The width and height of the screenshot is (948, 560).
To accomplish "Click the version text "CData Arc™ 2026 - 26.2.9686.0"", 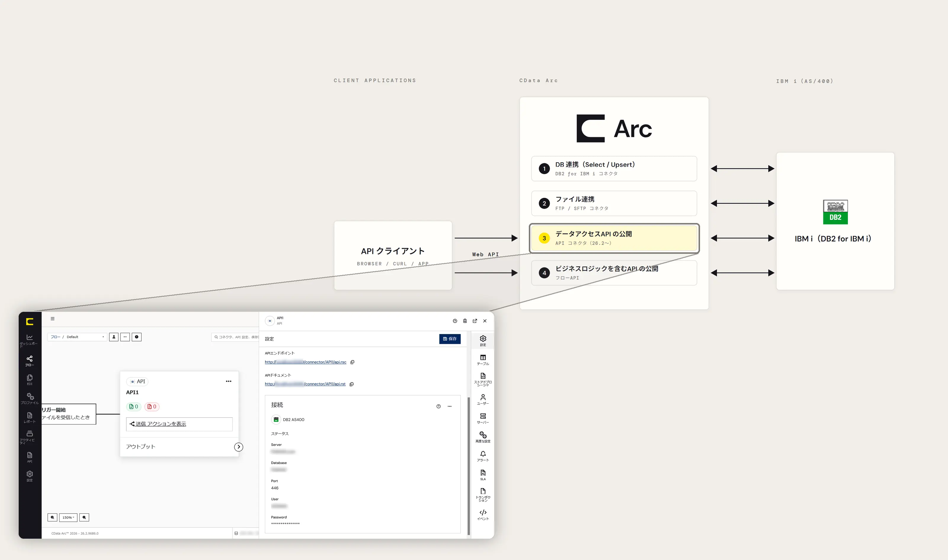I will pos(75,534).
